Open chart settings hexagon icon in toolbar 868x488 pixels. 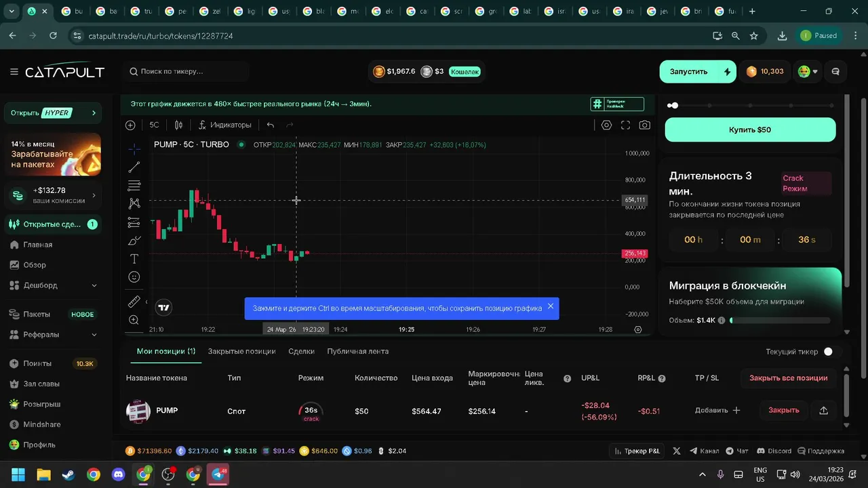pos(606,125)
